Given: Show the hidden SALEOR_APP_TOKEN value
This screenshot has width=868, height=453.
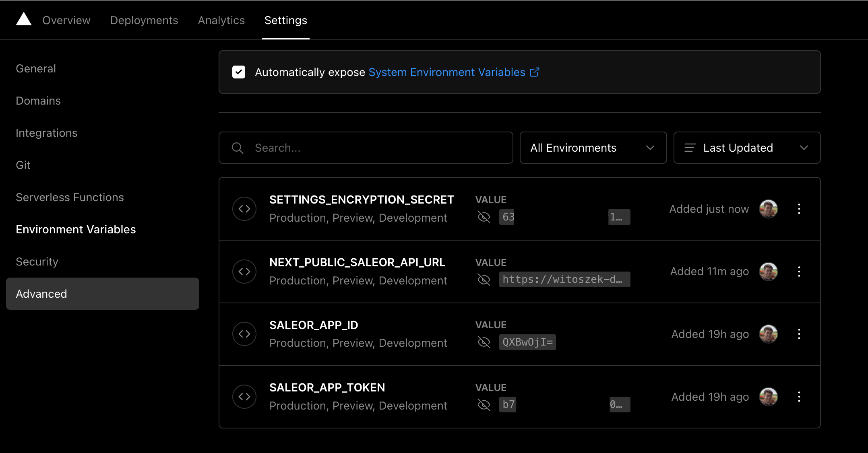Looking at the screenshot, I should pos(484,405).
